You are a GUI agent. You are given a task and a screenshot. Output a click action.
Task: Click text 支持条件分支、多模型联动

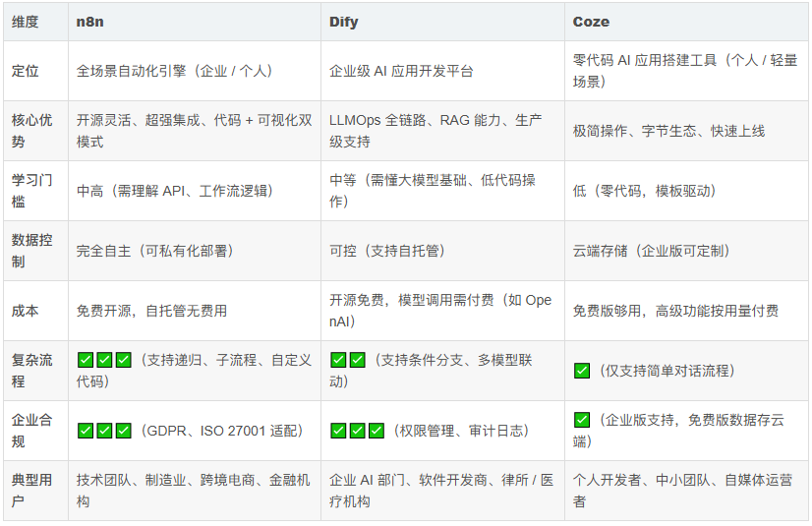[x=431, y=371]
